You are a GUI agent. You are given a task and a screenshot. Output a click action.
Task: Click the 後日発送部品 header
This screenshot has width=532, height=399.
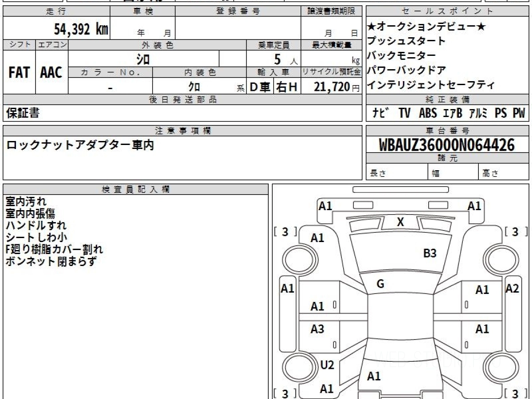click(182, 100)
